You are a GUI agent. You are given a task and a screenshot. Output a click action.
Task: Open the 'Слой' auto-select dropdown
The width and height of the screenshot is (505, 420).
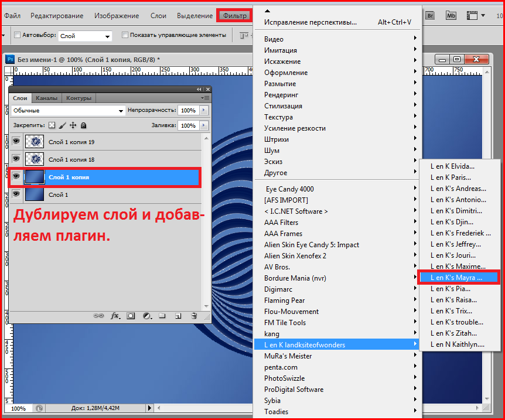[85, 36]
